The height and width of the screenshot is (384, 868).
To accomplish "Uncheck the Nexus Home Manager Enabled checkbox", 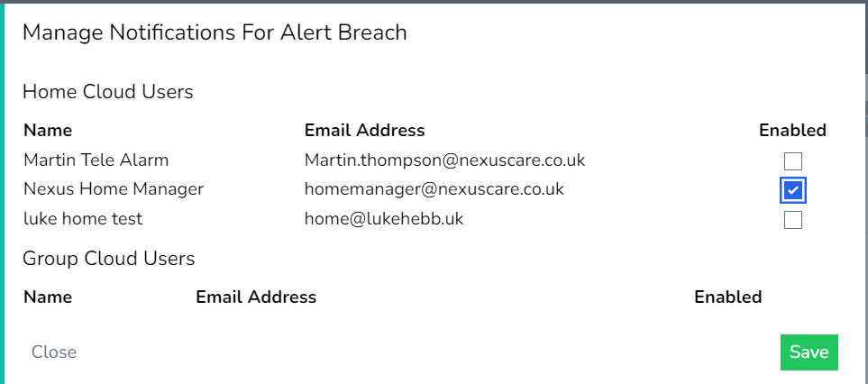I will click(793, 190).
